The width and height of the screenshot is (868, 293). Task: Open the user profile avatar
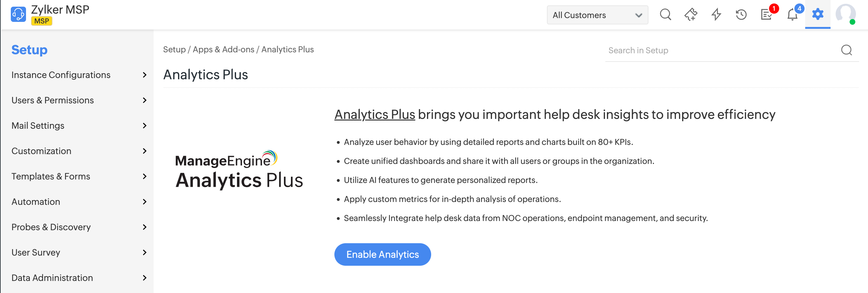(x=845, y=15)
